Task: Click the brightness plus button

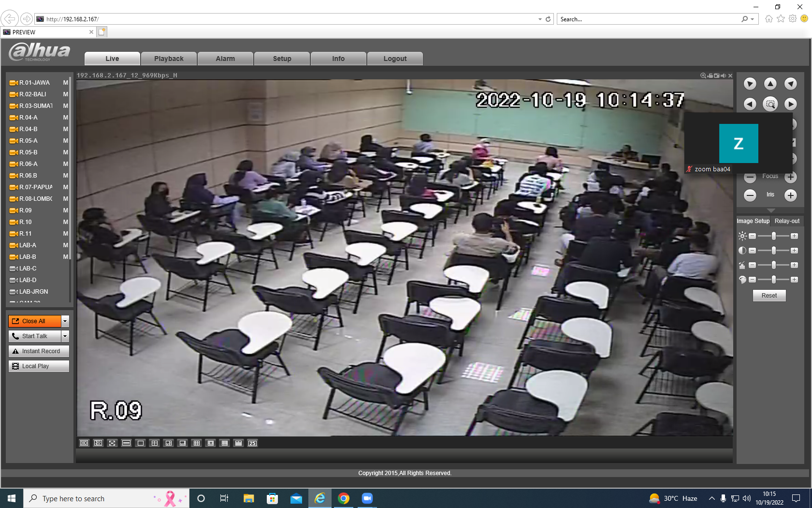Action: tap(794, 236)
